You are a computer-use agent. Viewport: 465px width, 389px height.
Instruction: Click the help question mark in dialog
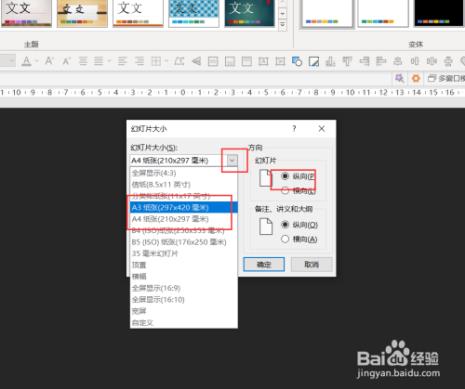pos(294,128)
